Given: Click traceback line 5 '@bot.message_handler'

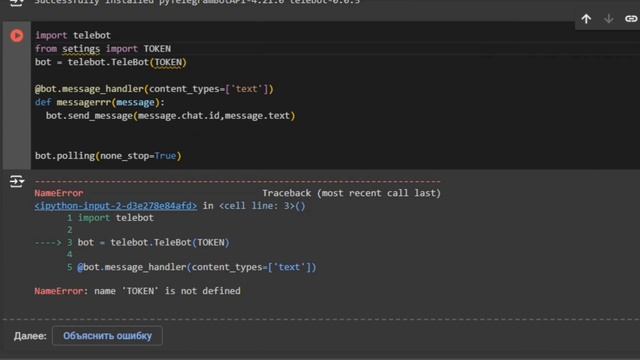Looking at the screenshot, I should (x=192, y=267).
